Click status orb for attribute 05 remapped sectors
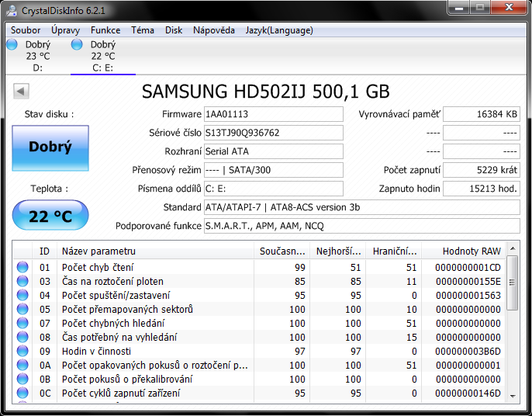The height and width of the screenshot is (416, 532). click(x=22, y=310)
